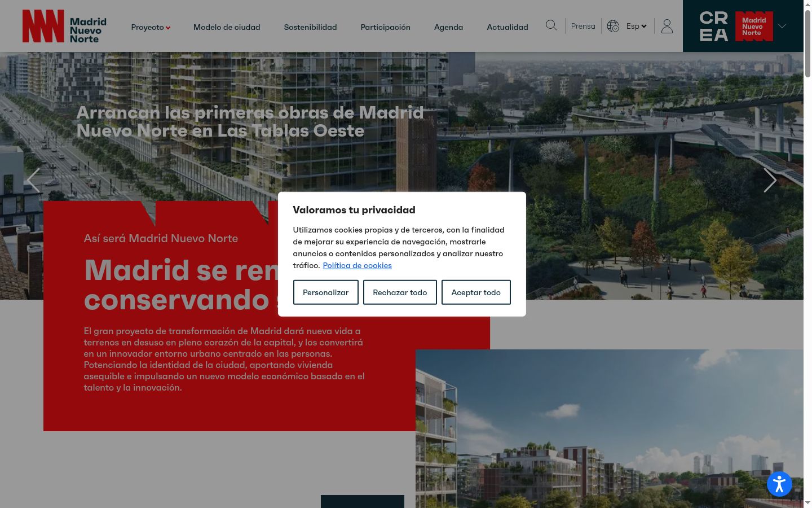Open the Esp language dropdown
Viewport: 812px width, 508px height.
click(637, 26)
